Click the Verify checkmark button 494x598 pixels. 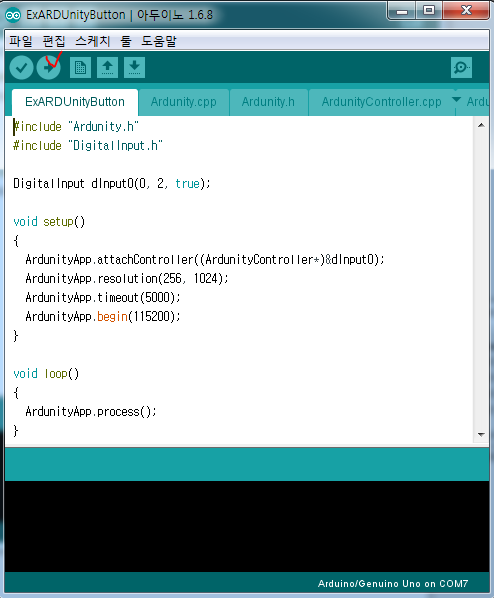click(x=21, y=68)
